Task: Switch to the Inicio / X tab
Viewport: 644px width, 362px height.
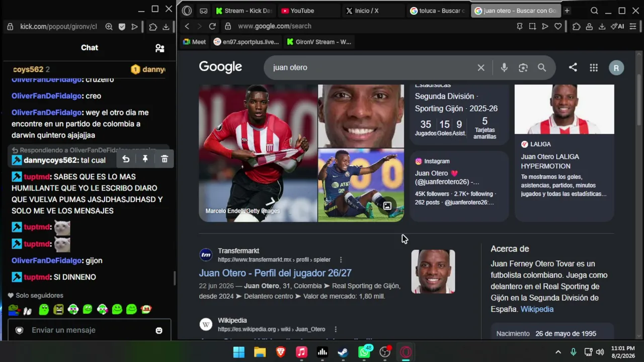Action: [x=373, y=11]
